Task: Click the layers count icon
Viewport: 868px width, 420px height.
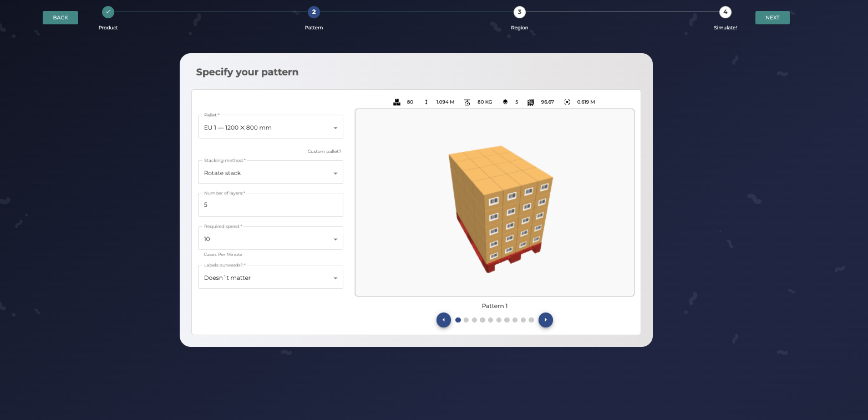Action: tap(505, 102)
